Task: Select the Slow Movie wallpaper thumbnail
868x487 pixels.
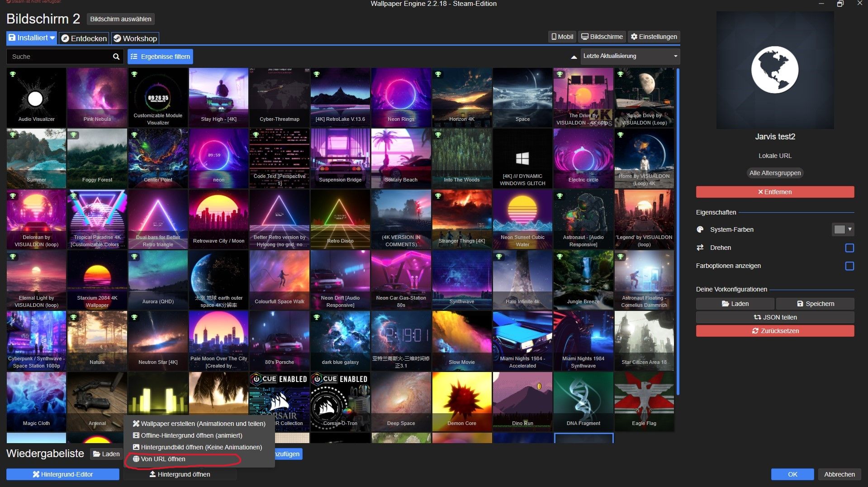Action: [x=462, y=340]
